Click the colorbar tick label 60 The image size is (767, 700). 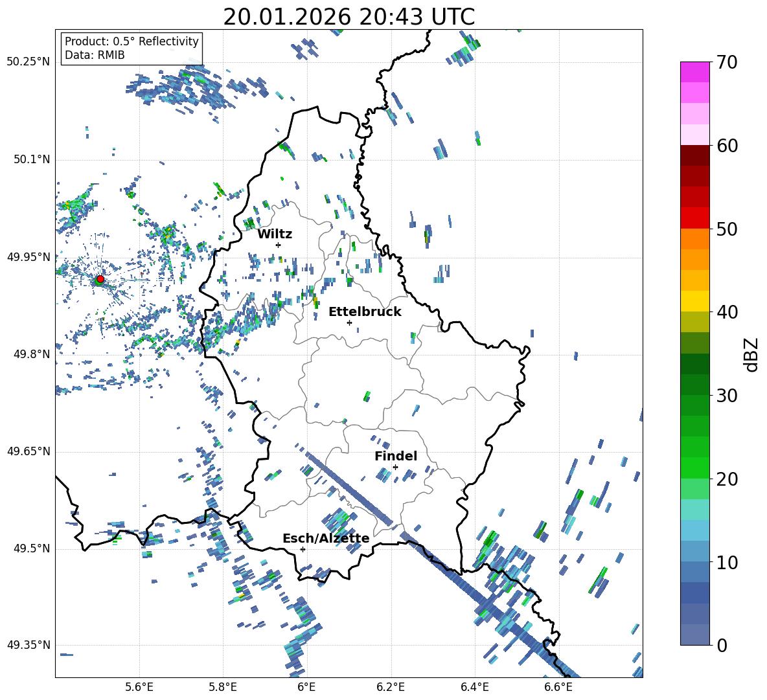pyautogui.click(x=727, y=146)
